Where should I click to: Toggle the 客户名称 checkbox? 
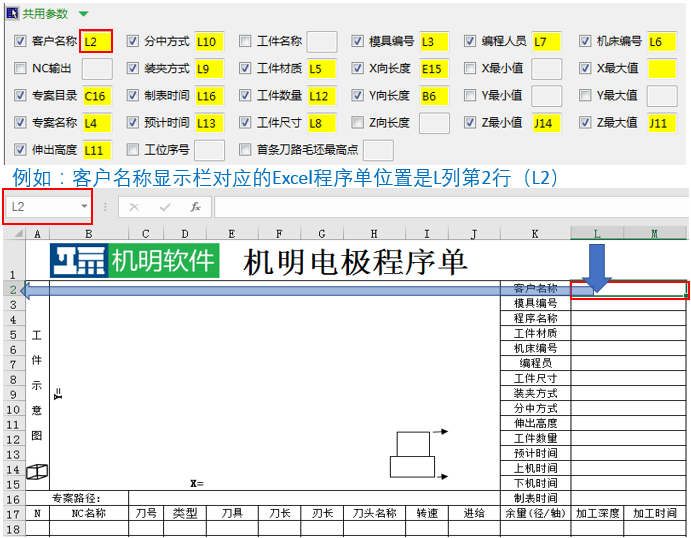click(x=20, y=41)
